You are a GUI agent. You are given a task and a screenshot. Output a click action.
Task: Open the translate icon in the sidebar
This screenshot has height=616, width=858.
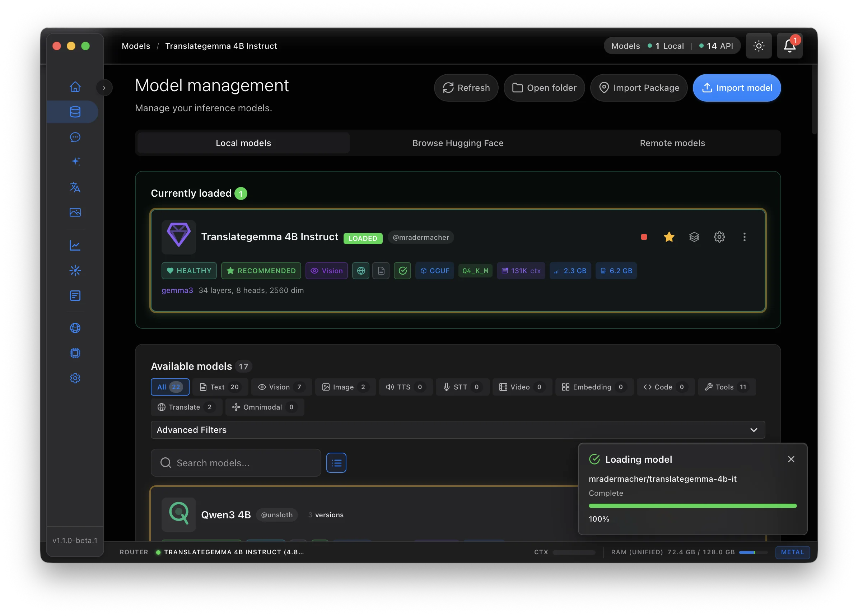[x=75, y=187]
